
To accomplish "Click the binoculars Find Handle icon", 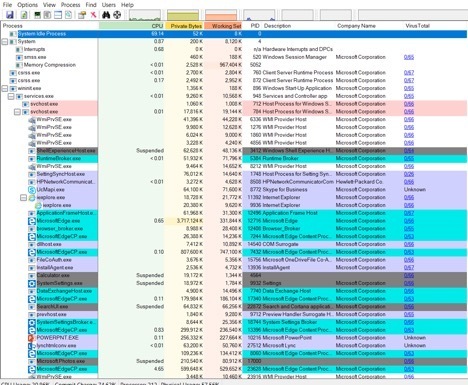I will pos(106,15).
